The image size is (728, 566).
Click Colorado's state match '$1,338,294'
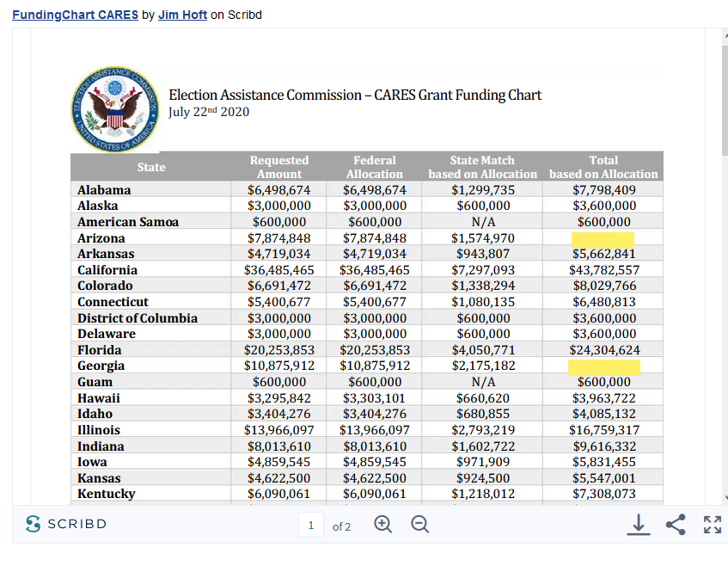coord(483,286)
